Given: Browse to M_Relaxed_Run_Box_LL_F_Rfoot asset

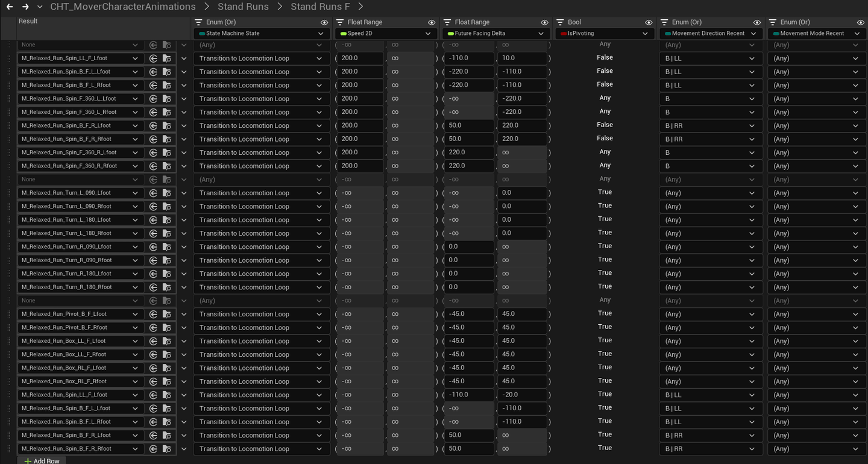Looking at the screenshot, I should 167,354.
